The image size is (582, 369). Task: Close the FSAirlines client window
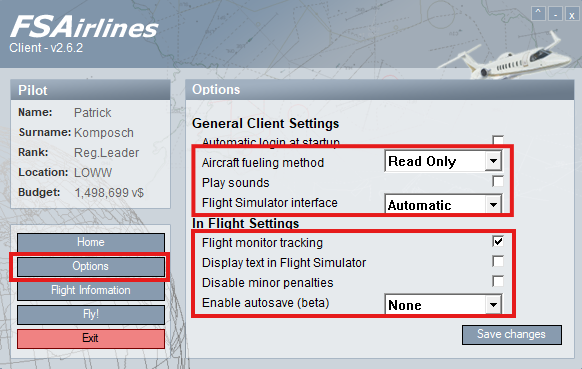click(x=572, y=14)
